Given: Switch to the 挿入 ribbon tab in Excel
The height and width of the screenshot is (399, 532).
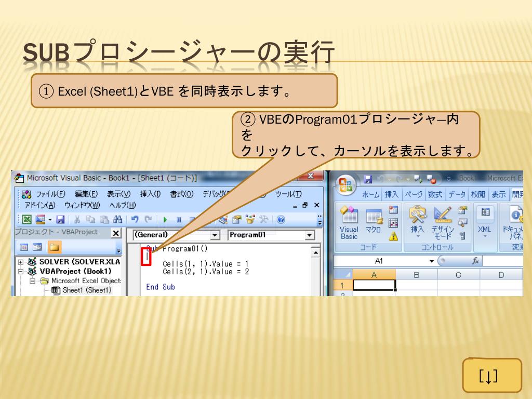Looking at the screenshot, I should coord(392,194).
